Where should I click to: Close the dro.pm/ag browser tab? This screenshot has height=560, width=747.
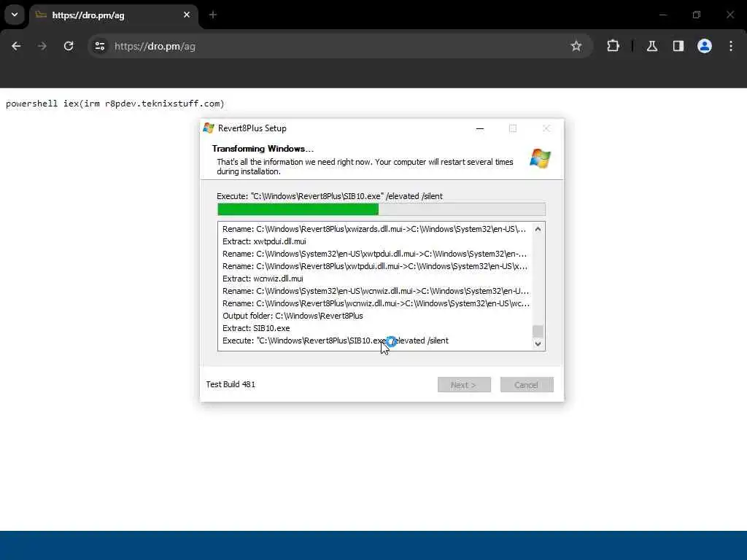pos(187,15)
